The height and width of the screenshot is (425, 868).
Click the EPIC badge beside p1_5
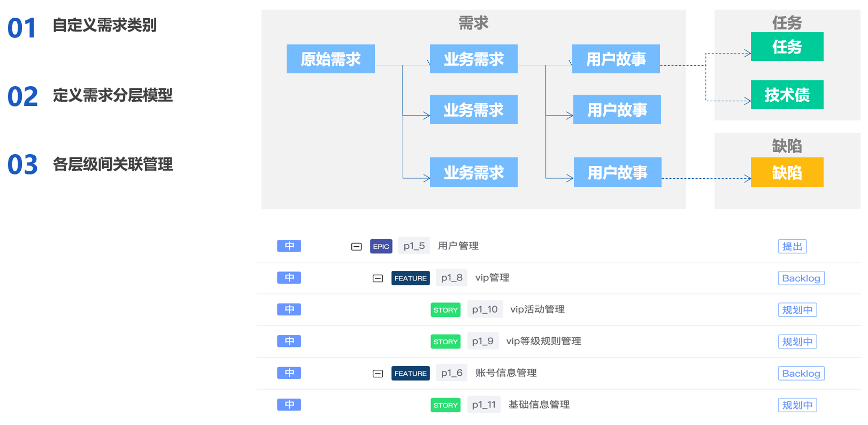coord(381,246)
